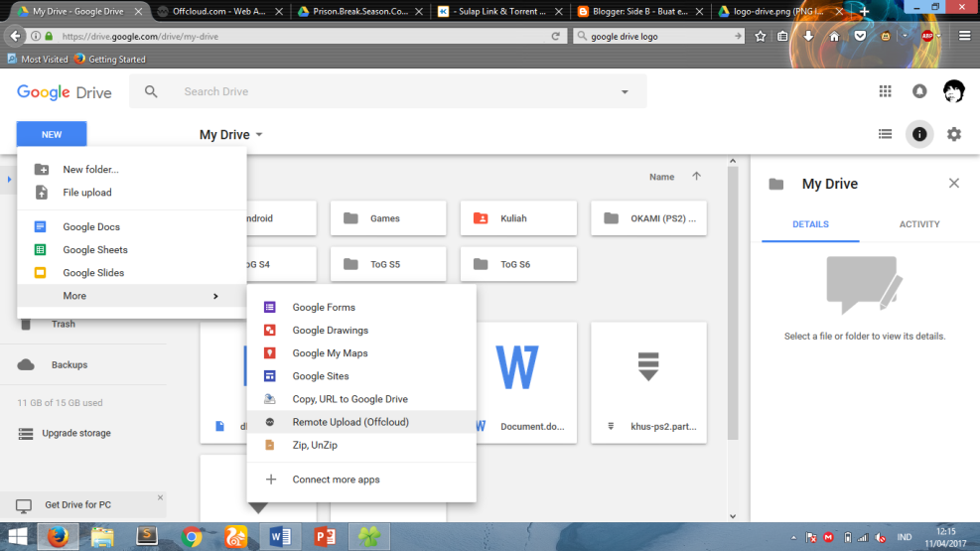Open the Windows Start button
The width and height of the screenshot is (980, 551).
click(18, 537)
